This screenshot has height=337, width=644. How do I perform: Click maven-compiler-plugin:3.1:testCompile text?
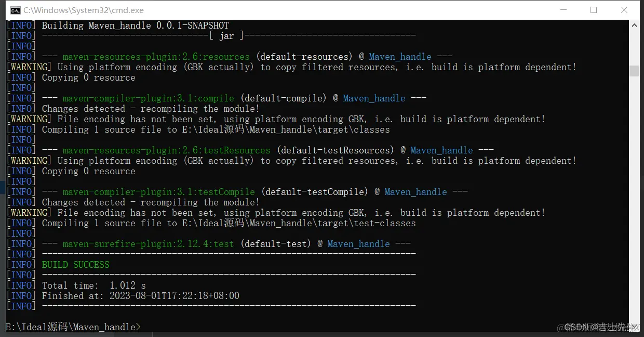tap(158, 192)
